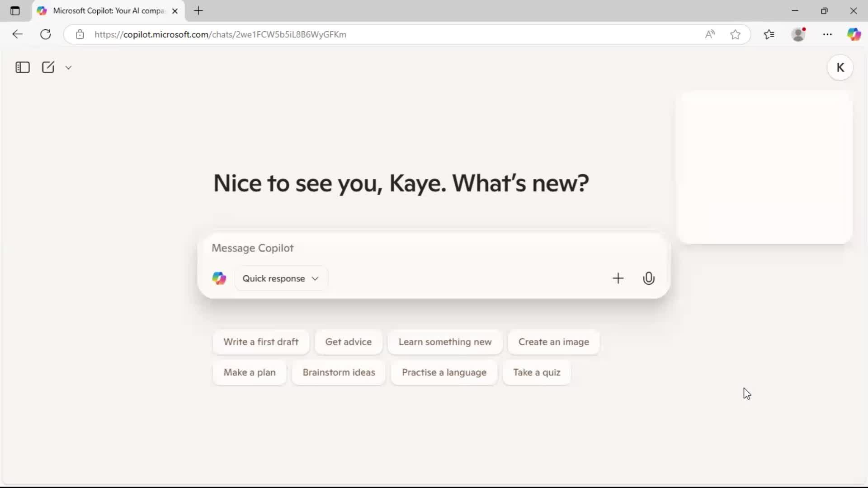The height and width of the screenshot is (488, 868).
Task: Open a new browser tab
Action: click(x=198, y=11)
